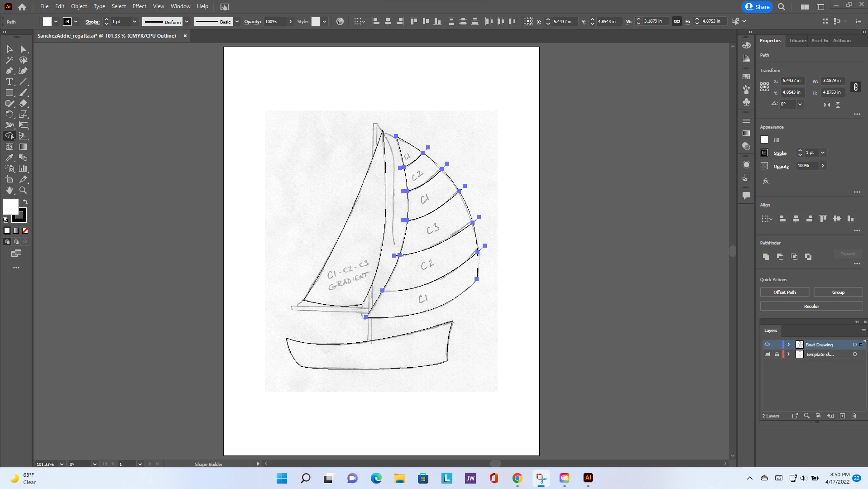This screenshot has width=868, height=489.
Task: Open the Uniform width profile dropdown
Action: tap(187, 22)
